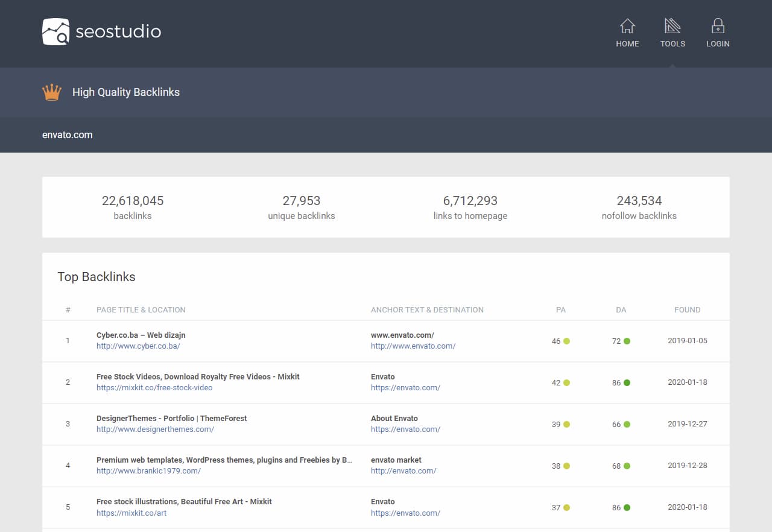Click the found date 2019-12-27
Image resolution: width=772 pixels, height=532 pixels.
pos(688,424)
